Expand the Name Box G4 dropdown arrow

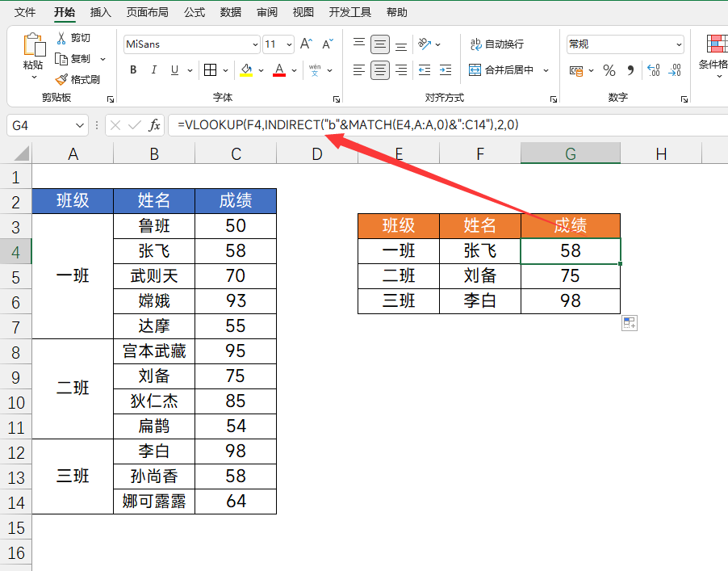pos(79,125)
